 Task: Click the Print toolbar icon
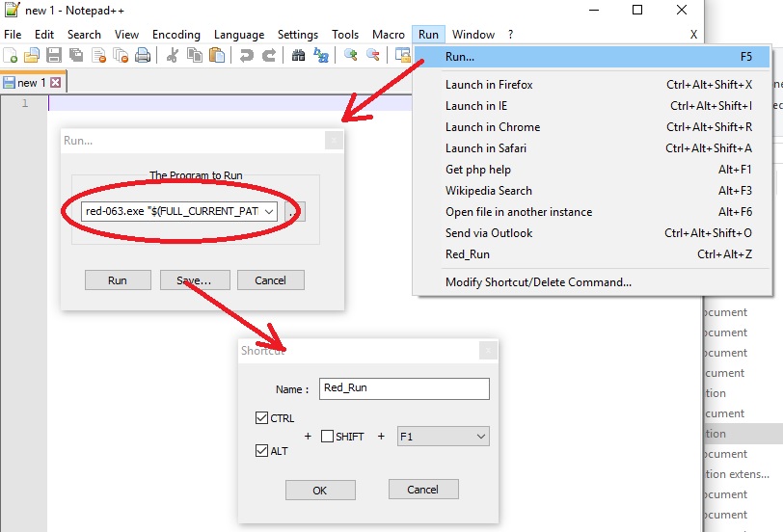[143, 55]
